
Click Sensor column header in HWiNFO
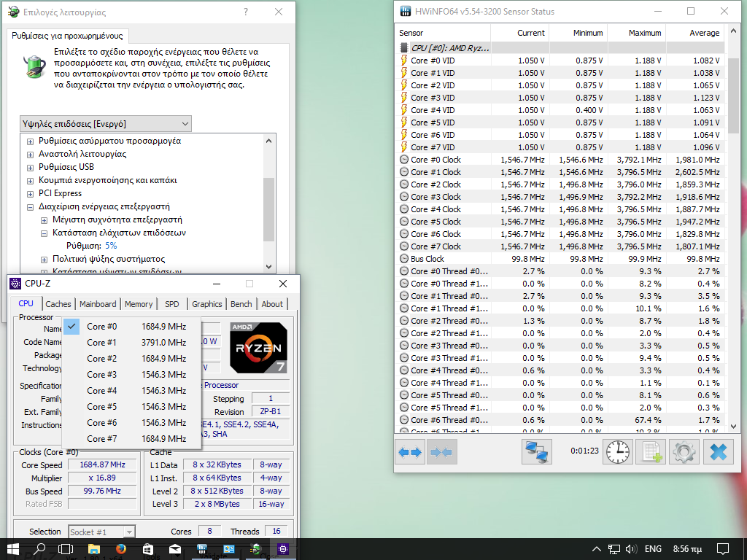click(443, 33)
